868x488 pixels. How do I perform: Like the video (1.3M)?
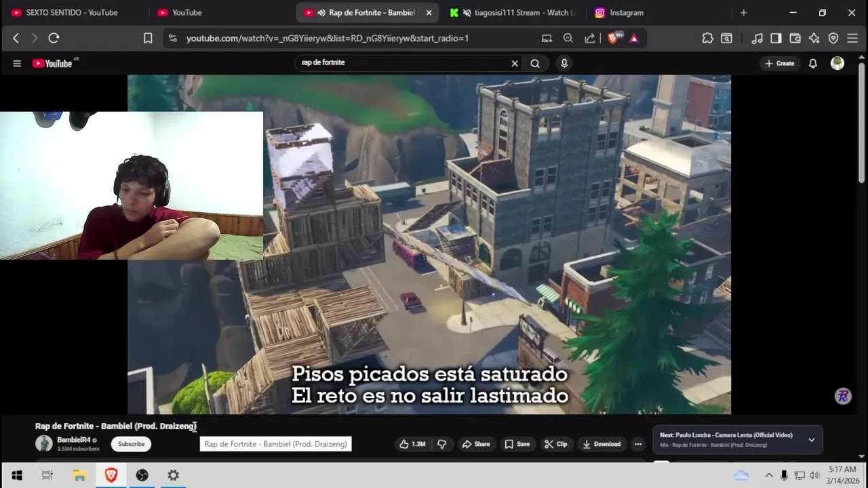(x=412, y=444)
